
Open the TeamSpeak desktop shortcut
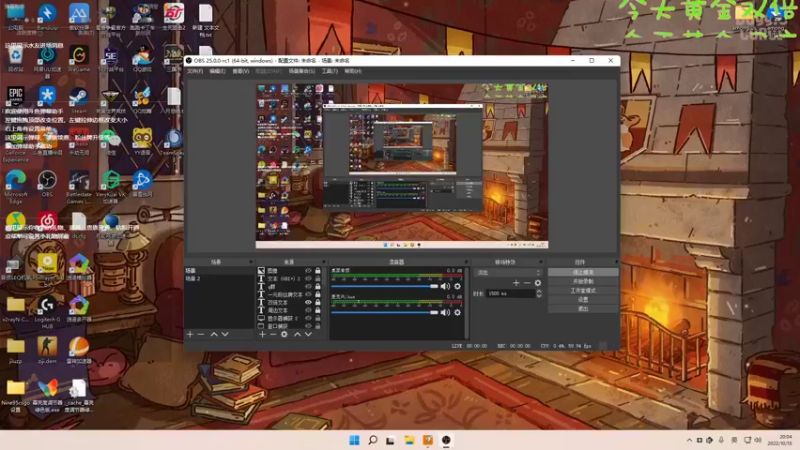173,142
